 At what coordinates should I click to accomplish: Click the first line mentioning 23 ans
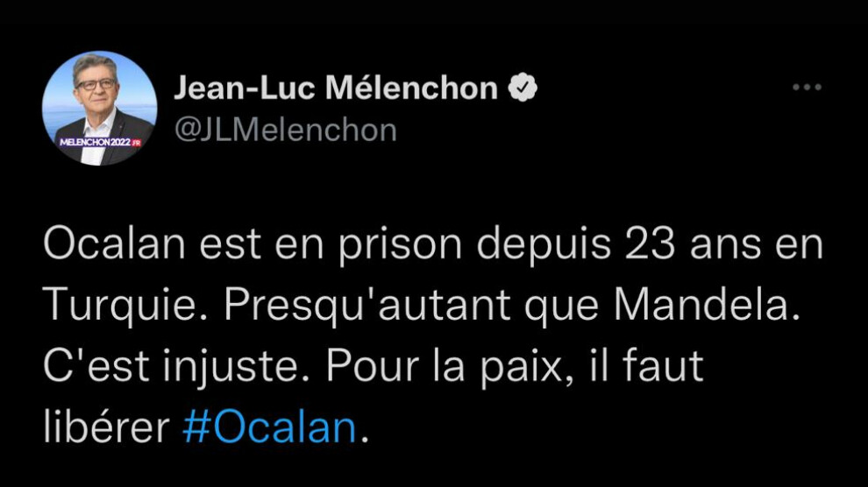tap(433, 245)
